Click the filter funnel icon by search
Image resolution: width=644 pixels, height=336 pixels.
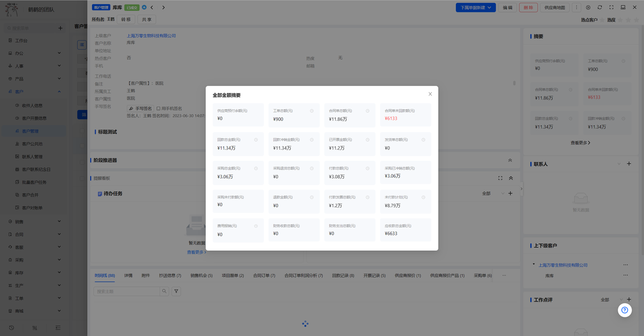[x=176, y=291]
